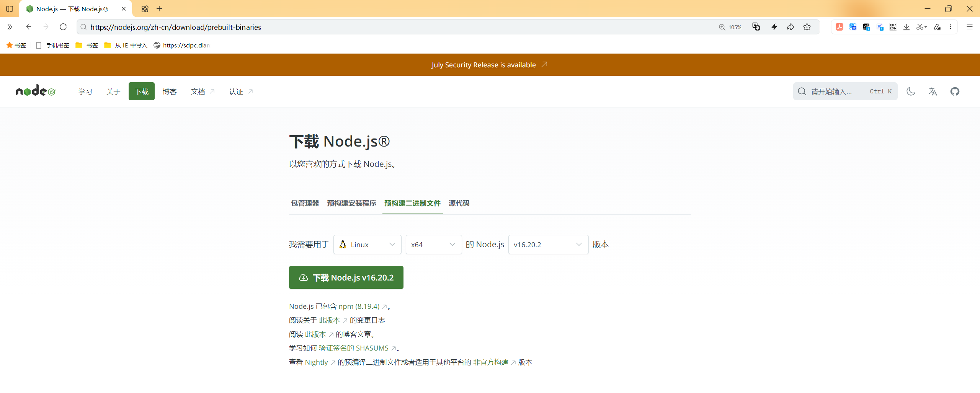Viewport: 980px width, 393px height.
Task: Click the blue bird extension icon with alert
Action: point(880,27)
